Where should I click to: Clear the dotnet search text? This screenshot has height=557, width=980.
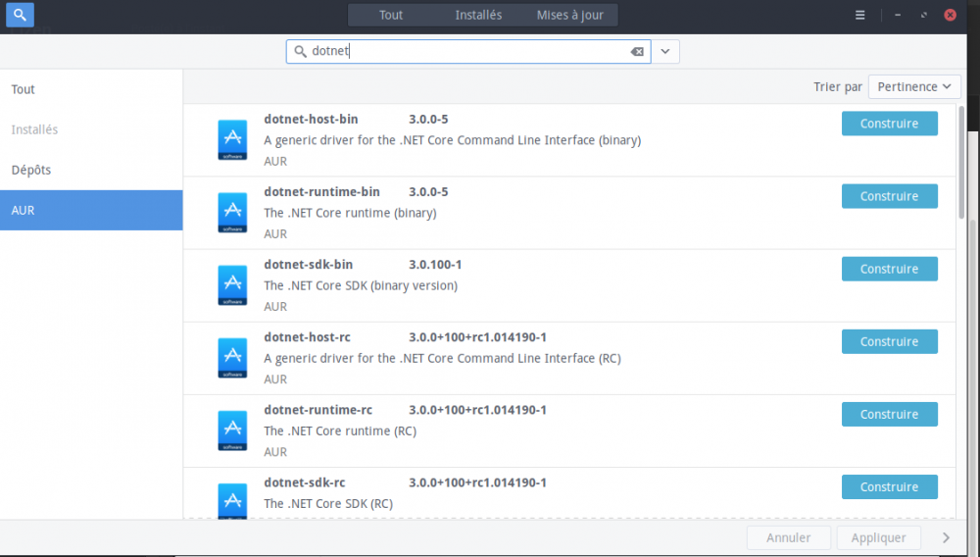637,52
